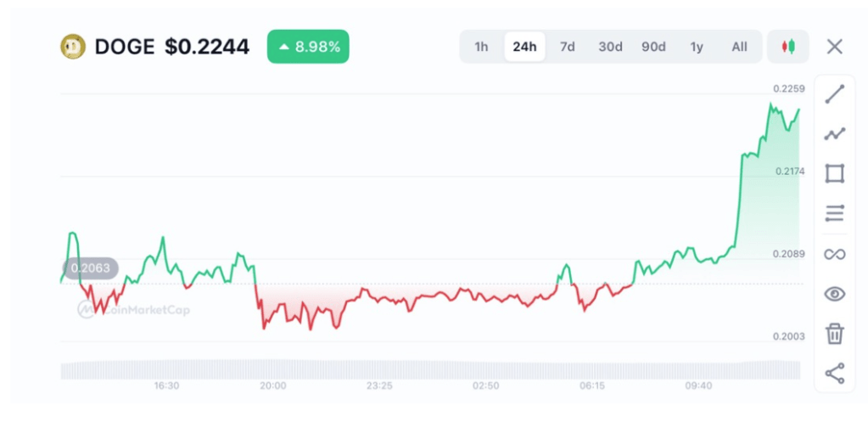Viewport: 868px width, 428px height.
Task: Switch chart to 1y range
Action: coord(697,47)
